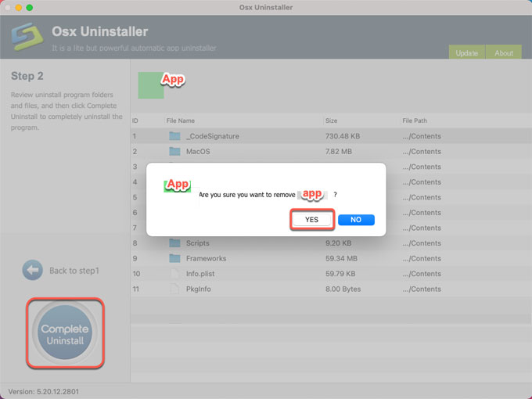Viewport: 532px width, 399px height.
Task: Click the Complete Uninstall round button
Action: click(x=65, y=332)
